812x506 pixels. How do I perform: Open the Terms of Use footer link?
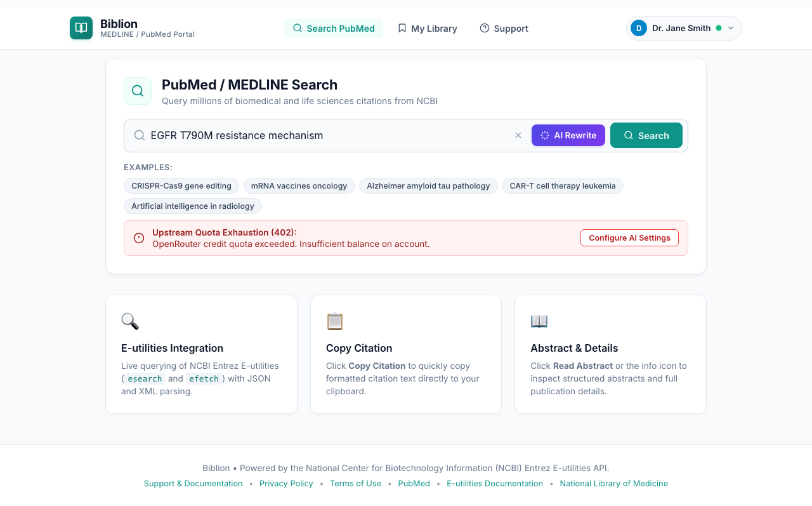[x=355, y=483]
